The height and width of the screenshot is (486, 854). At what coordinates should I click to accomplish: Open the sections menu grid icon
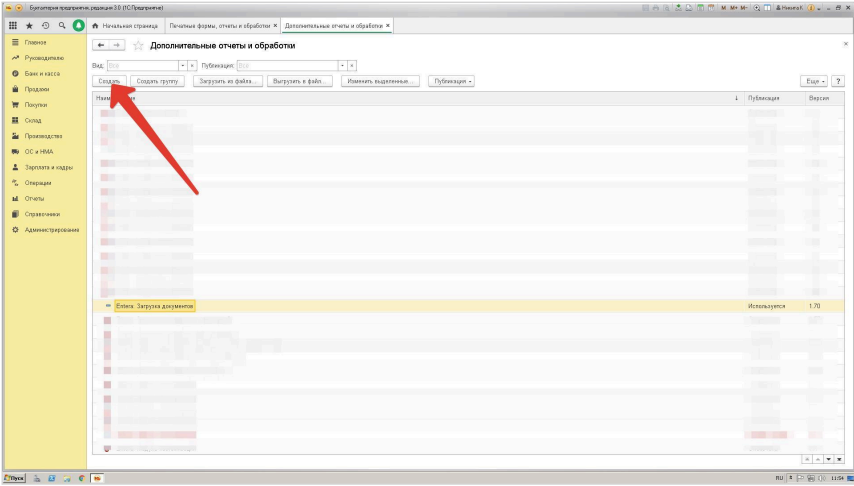(x=13, y=26)
